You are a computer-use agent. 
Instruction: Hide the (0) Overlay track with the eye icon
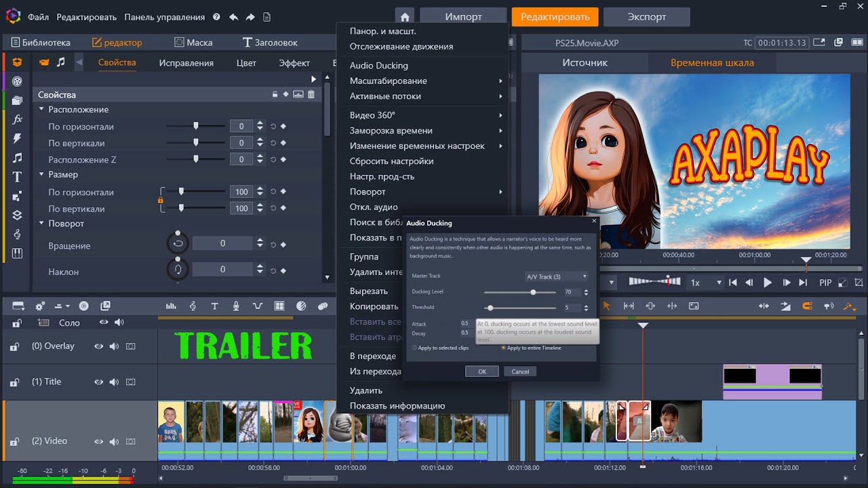pos(99,346)
